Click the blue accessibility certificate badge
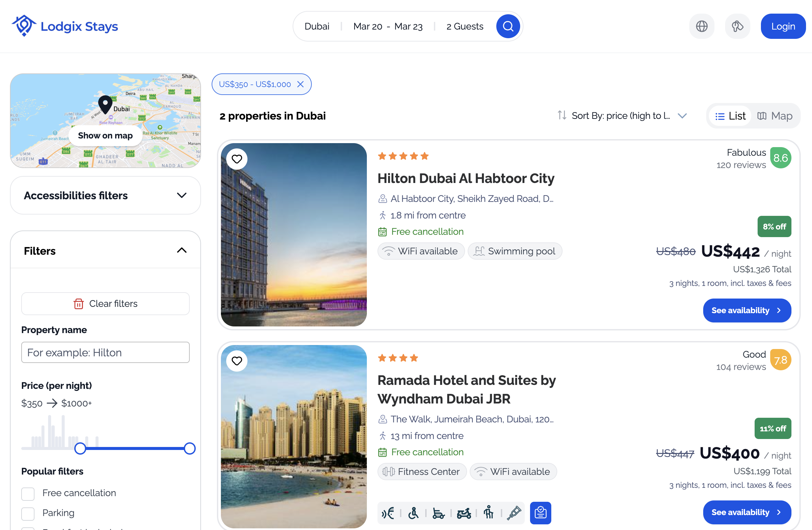 tap(540, 513)
